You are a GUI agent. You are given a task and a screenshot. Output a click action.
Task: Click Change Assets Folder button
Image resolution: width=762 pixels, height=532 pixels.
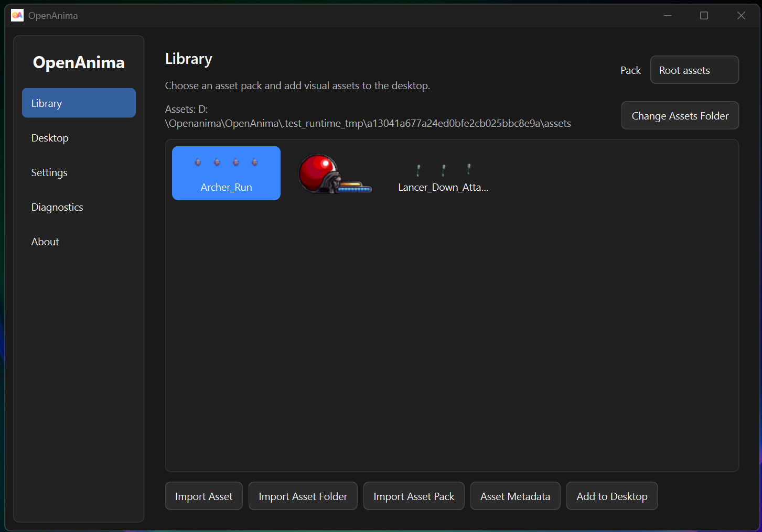tap(680, 115)
